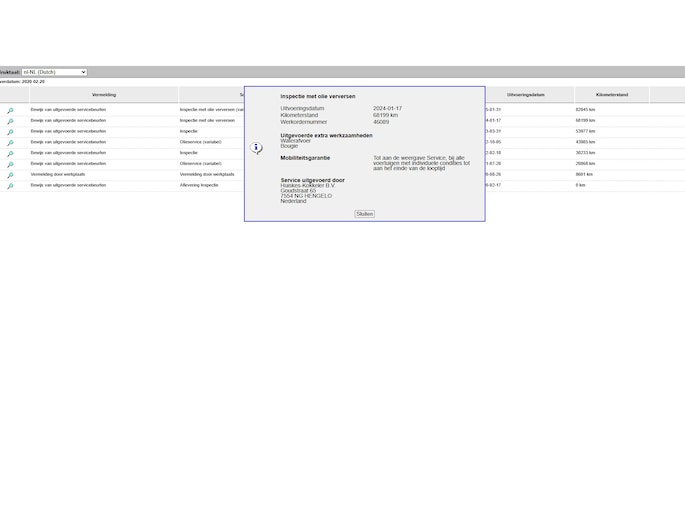This screenshot has width=685, height=513.
Task: Click magnifier beside Vermelding door werkplaats row
Action: point(10,175)
